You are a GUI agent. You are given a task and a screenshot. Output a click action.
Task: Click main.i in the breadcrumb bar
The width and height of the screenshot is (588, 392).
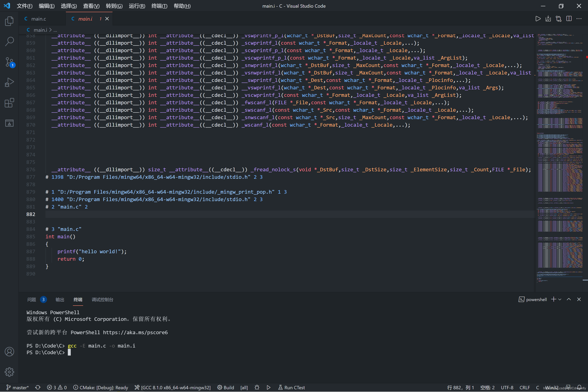pos(40,30)
